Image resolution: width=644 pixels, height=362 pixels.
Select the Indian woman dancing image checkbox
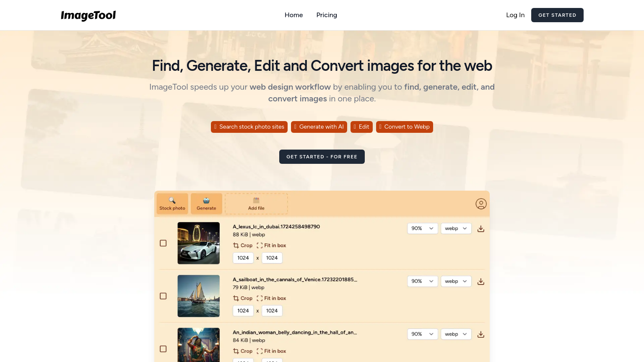[163, 349]
